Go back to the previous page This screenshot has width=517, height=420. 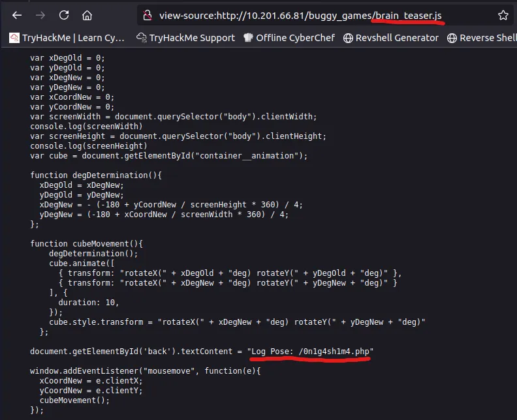point(17,15)
